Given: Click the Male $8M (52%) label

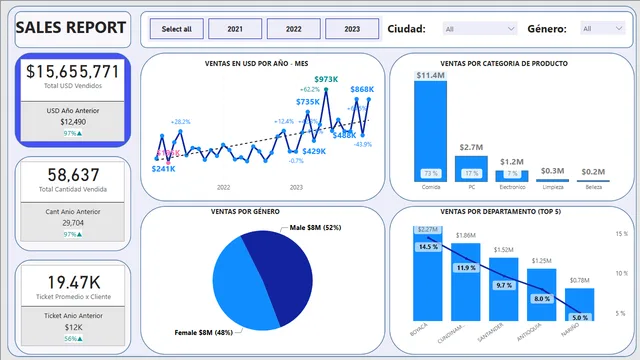Looking at the screenshot, I should (x=315, y=228).
